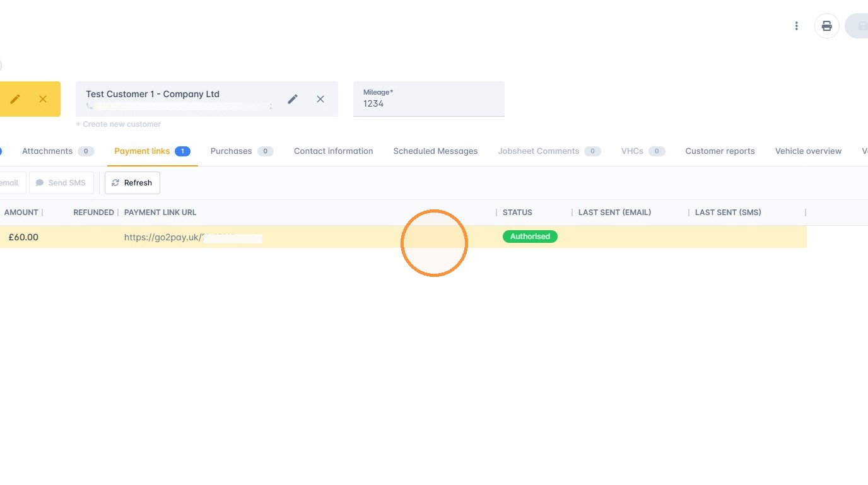
Task: Switch to the Attachments tab
Action: click(x=58, y=151)
